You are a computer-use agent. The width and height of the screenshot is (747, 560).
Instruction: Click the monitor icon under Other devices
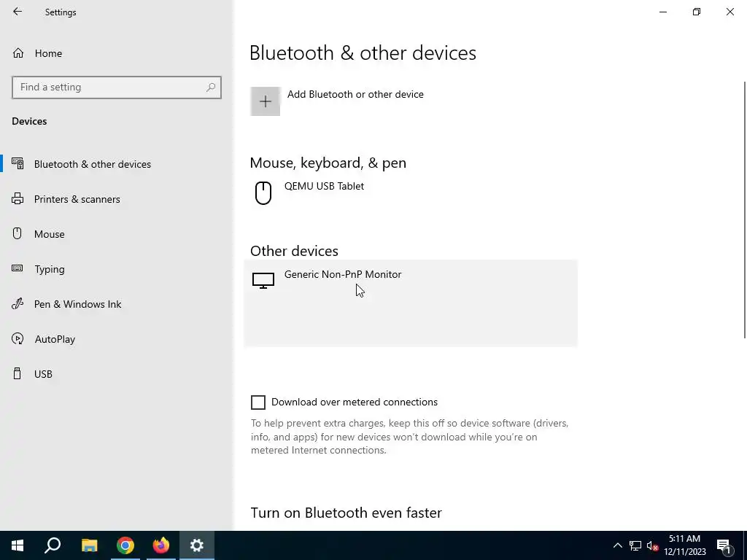coord(263,281)
